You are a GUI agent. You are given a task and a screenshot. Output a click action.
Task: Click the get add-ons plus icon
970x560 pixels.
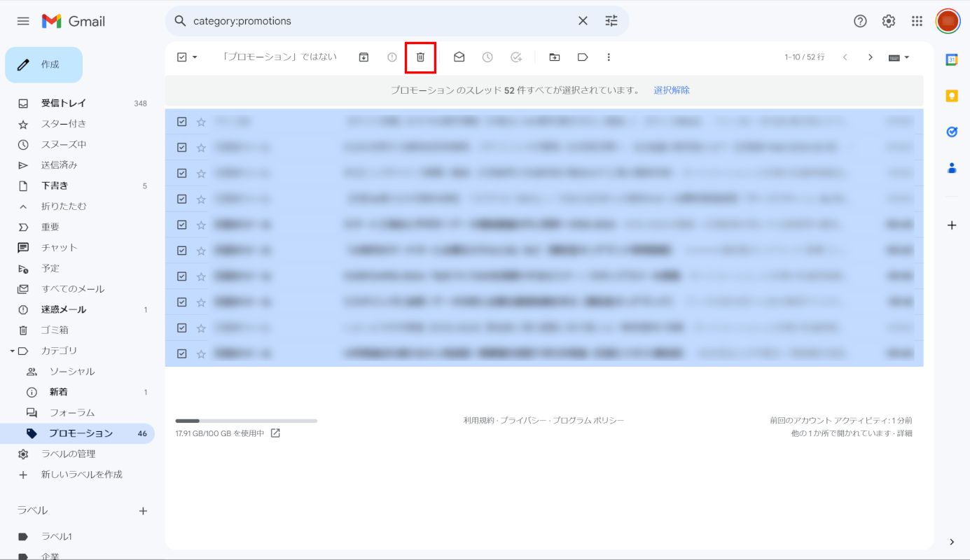coord(952,225)
